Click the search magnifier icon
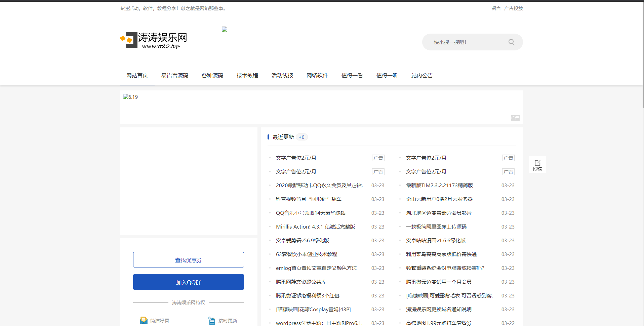The image size is (644, 326). pyautogui.click(x=511, y=42)
